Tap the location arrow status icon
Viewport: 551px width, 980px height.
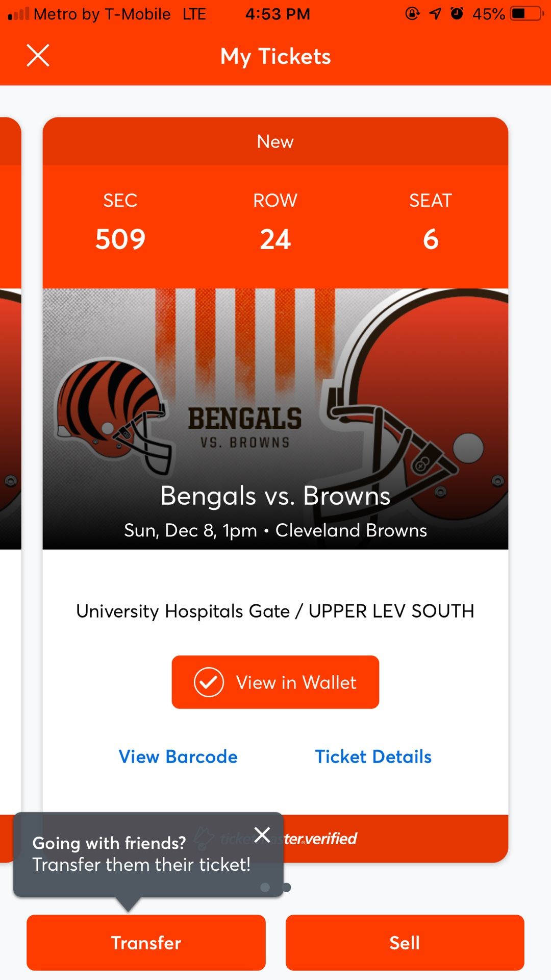click(435, 14)
